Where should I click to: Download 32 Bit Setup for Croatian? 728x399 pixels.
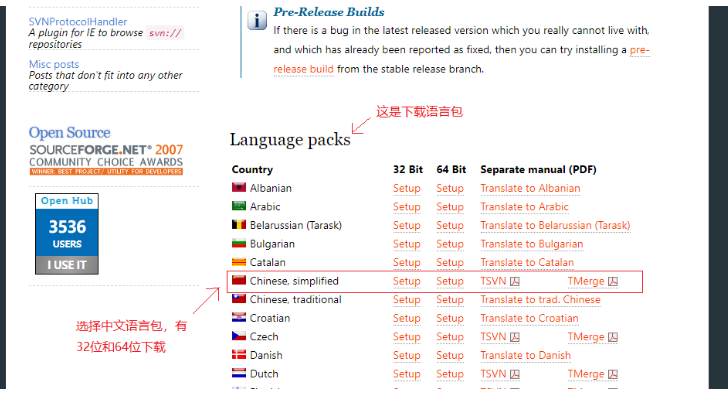(x=407, y=319)
